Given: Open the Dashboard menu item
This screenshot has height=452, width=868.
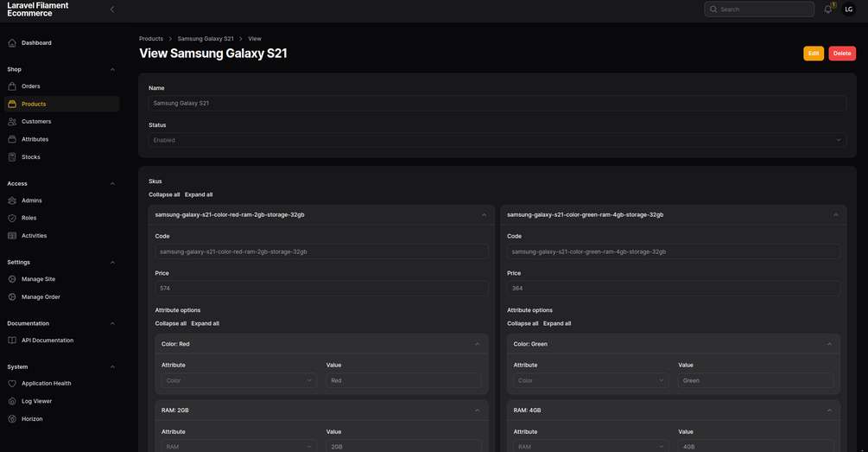Looking at the screenshot, I should click(62, 42).
